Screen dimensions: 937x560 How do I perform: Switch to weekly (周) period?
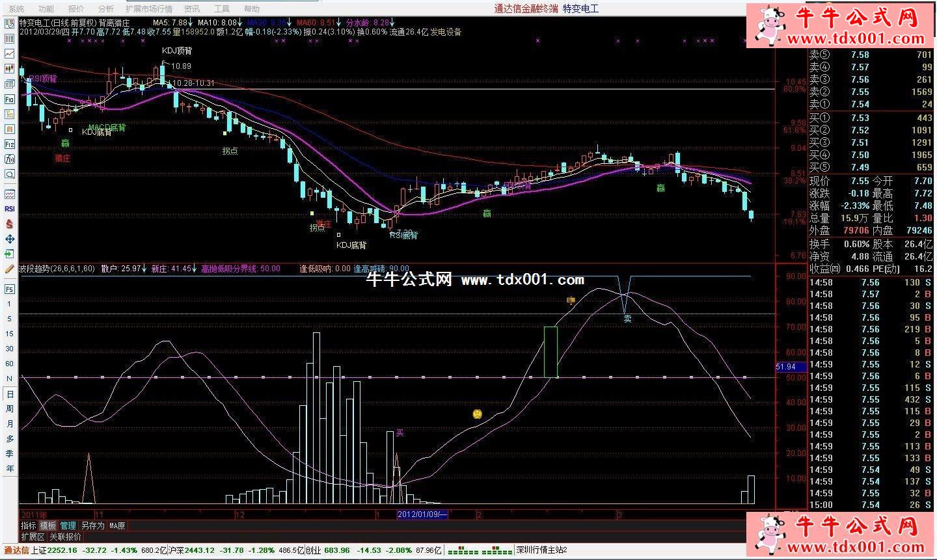pyautogui.click(x=10, y=409)
